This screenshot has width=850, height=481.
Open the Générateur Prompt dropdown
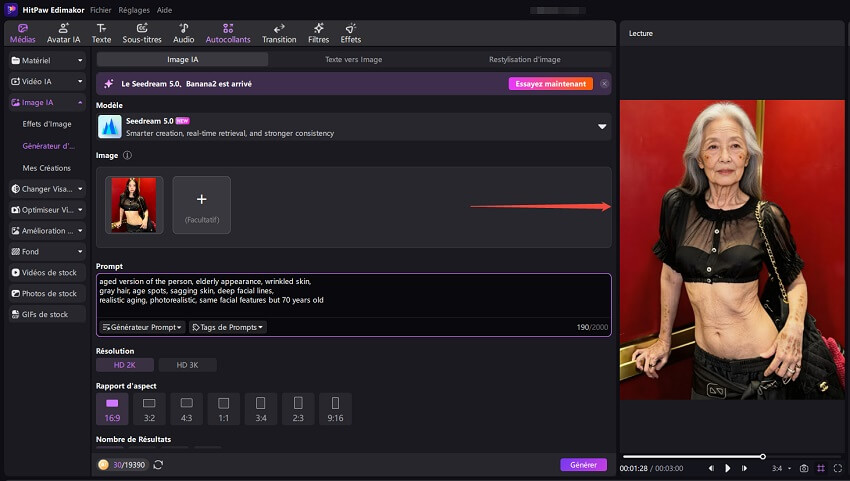tap(142, 327)
